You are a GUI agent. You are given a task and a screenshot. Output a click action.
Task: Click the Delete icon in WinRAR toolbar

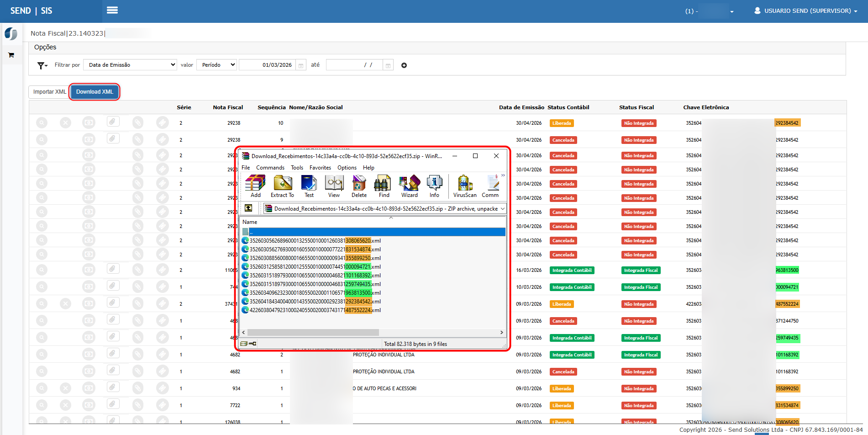click(359, 183)
